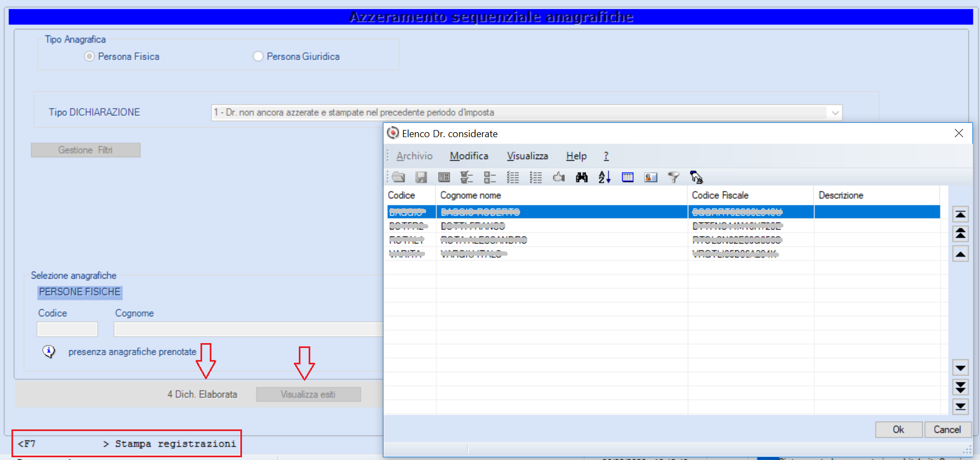Move up one row with single arrow

[x=960, y=254]
